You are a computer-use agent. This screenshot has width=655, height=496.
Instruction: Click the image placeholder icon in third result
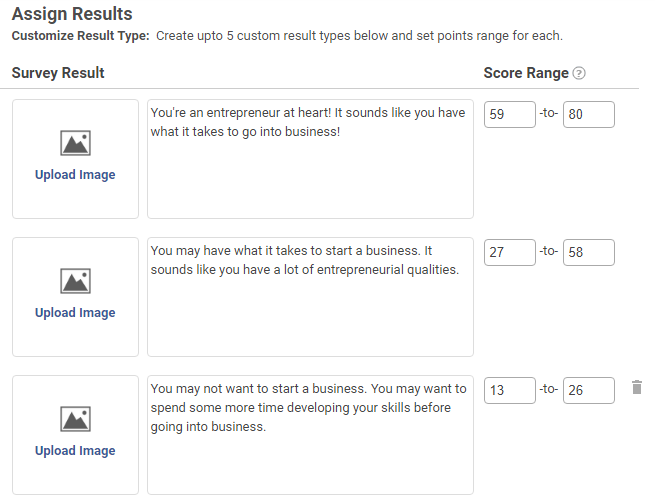pos(75,420)
